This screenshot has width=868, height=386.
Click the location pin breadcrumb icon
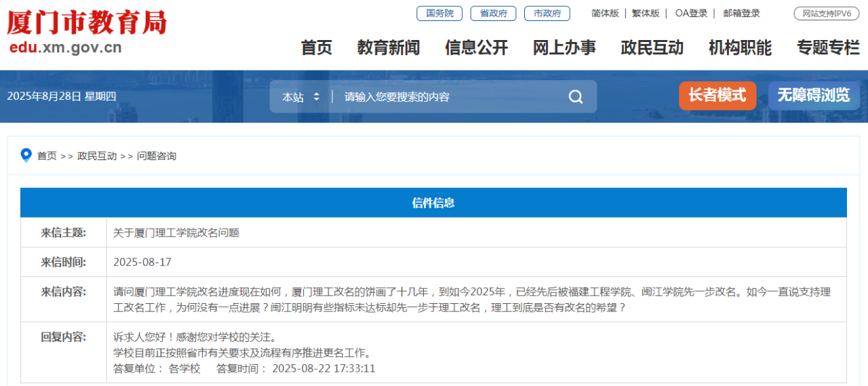[26, 155]
